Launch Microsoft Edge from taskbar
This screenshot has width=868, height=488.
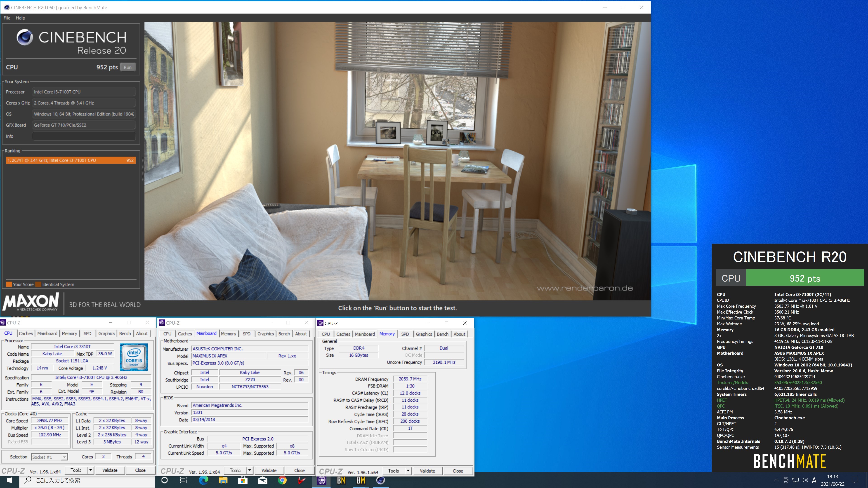[x=203, y=480]
